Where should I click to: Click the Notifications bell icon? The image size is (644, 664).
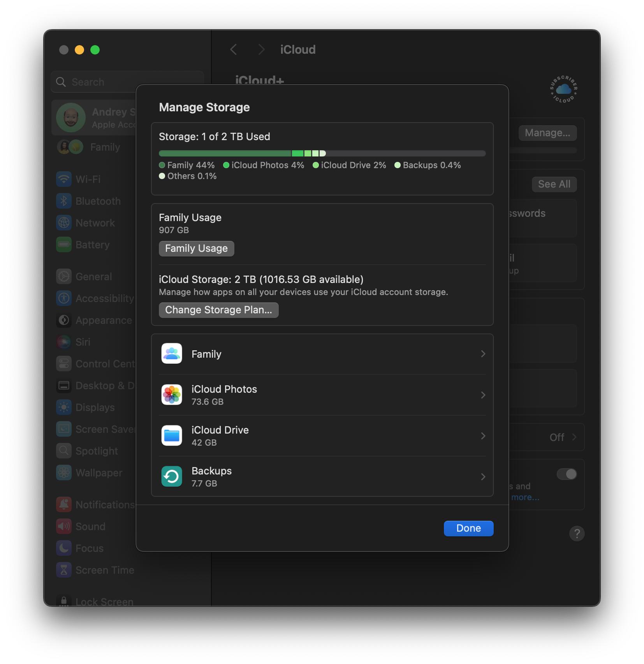click(64, 504)
